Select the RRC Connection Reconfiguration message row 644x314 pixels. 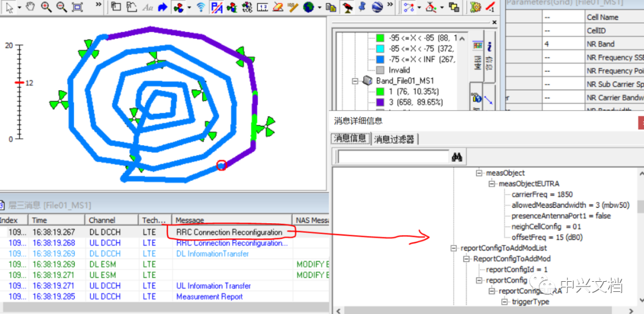165,232
